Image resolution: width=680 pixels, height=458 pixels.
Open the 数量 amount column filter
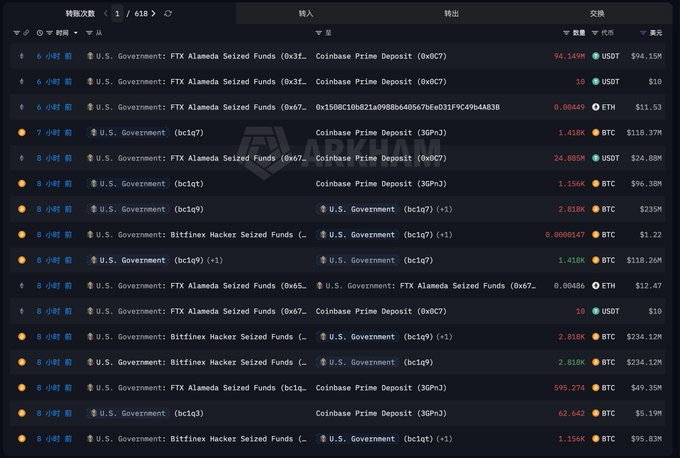566,33
